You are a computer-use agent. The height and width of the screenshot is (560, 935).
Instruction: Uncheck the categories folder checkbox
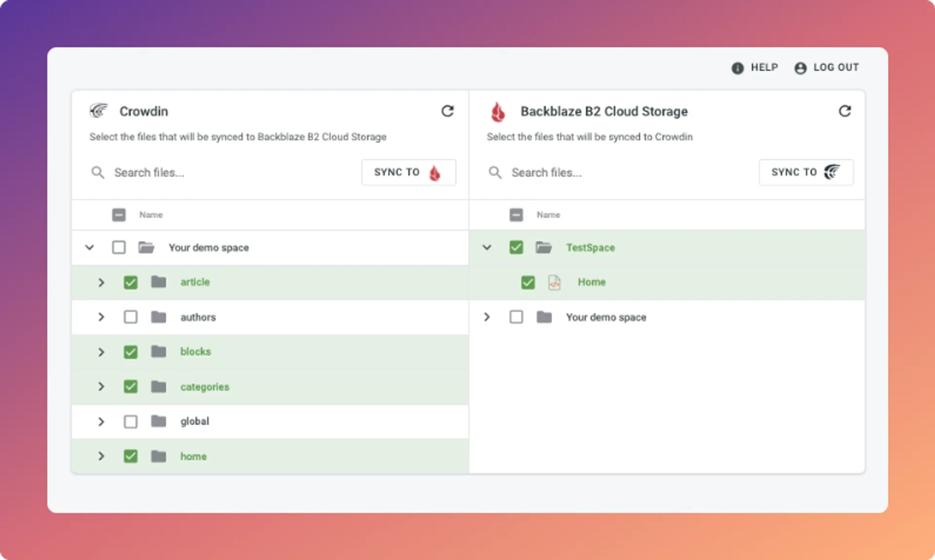pyautogui.click(x=131, y=387)
